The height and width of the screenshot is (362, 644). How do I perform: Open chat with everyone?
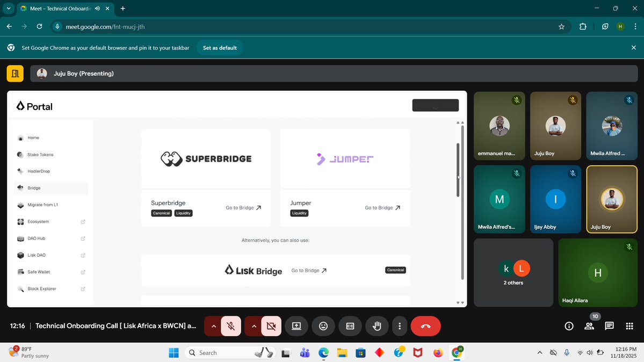(609, 326)
